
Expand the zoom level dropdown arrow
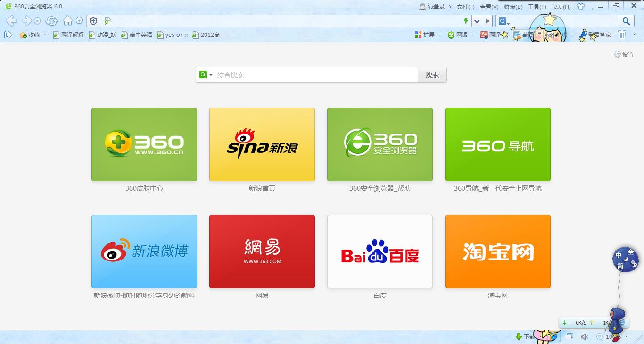(x=626, y=337)
